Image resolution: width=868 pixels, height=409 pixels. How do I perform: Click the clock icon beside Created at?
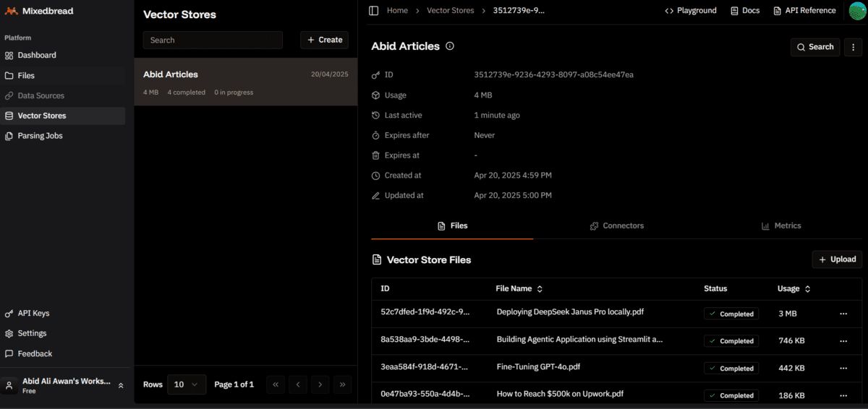(375, 176)
